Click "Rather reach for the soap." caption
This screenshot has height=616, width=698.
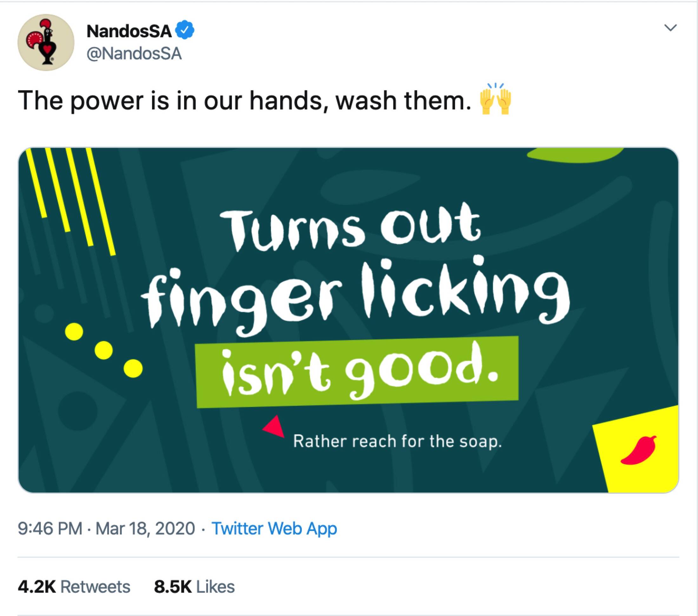(397, 441)
